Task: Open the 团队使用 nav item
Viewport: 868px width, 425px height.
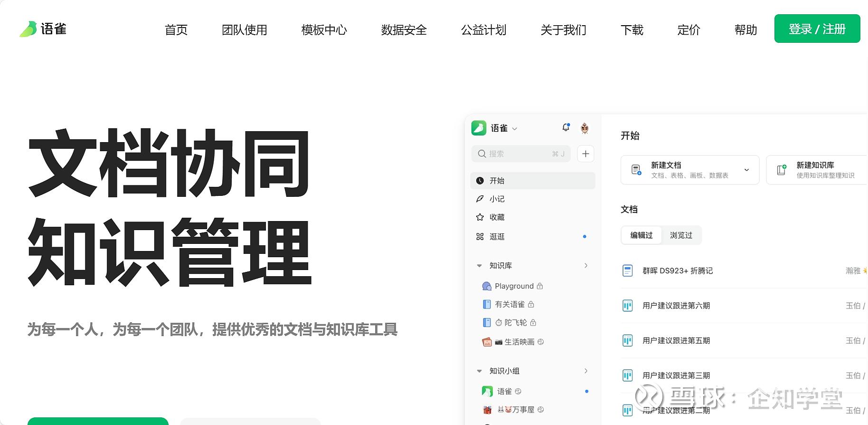Action: [x=245, y=30]
